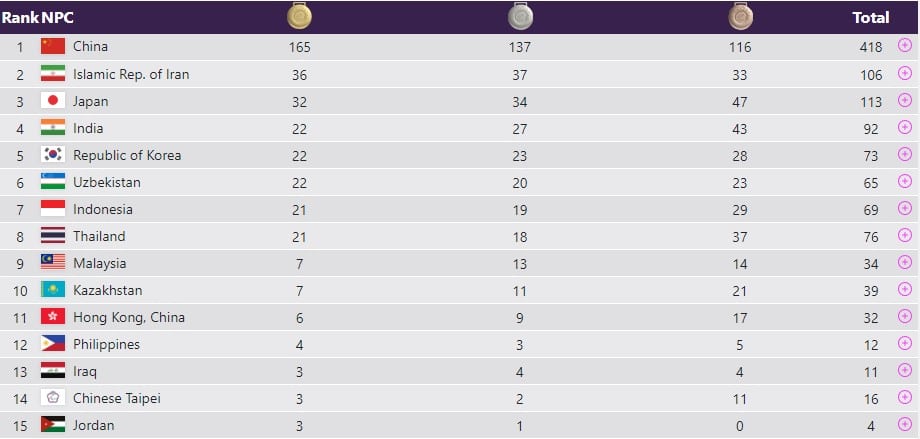920x439 pixels.
Task: Click the Total column header
Action: [870, 17]
